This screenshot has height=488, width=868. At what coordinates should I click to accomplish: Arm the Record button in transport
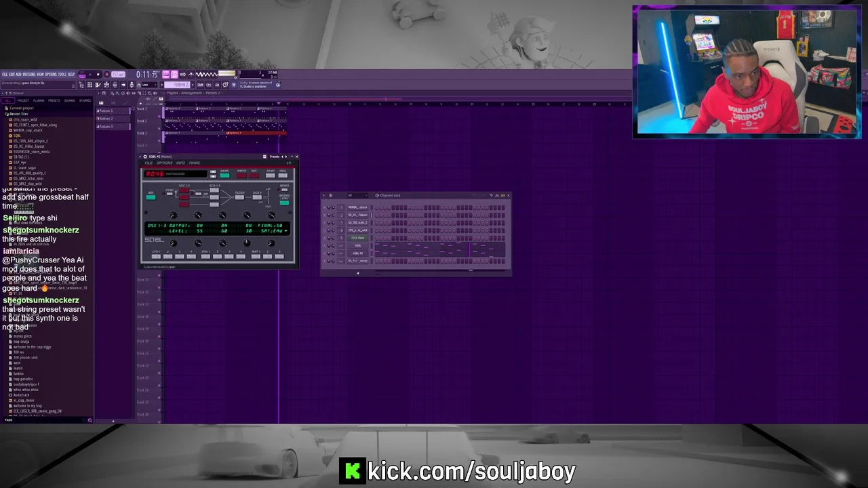[x=106, y=74]
